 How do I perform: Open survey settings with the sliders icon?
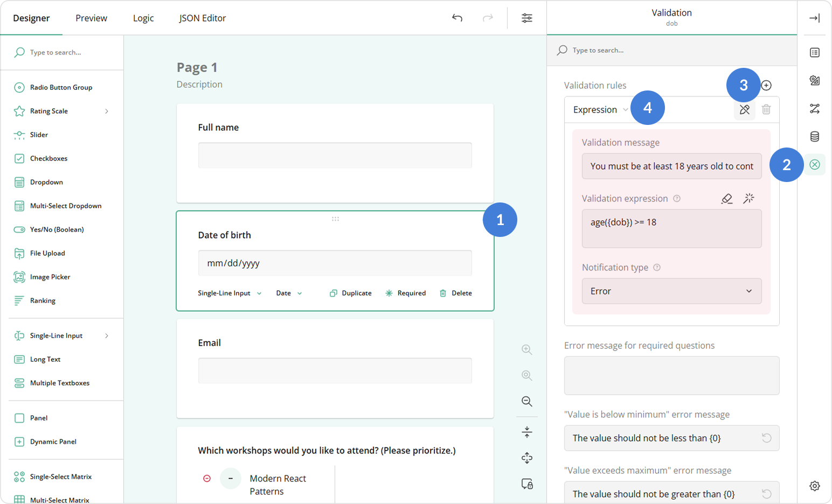[x=526, y=18]
